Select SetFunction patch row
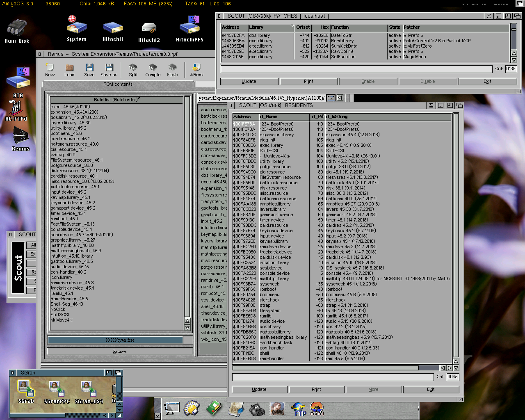Viewport: 525px width, 420px height. 365,57
